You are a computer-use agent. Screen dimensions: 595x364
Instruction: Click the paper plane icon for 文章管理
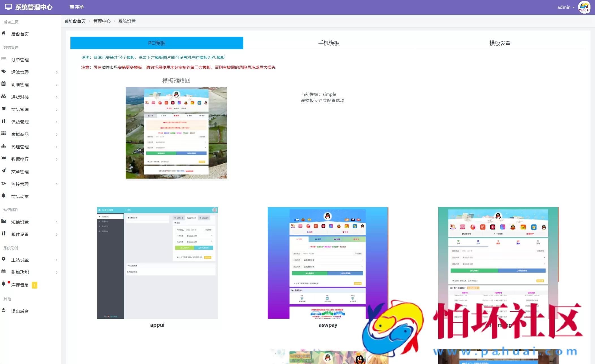click(3, 171)
